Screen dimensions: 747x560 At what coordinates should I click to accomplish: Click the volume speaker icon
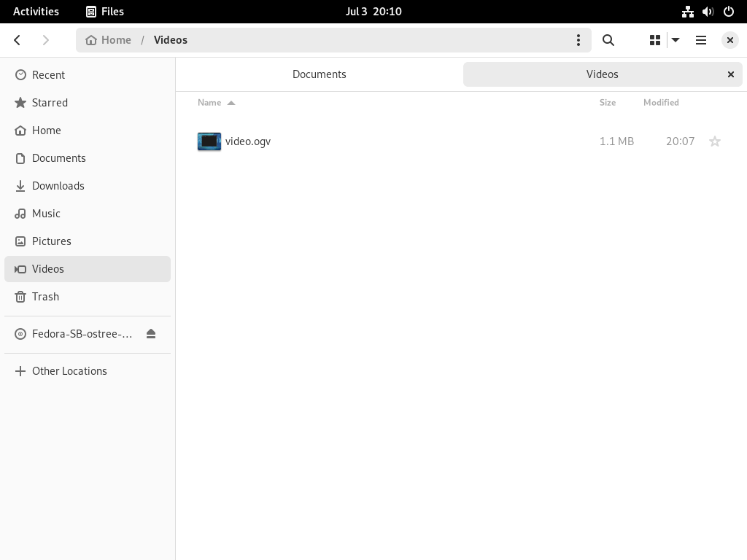[x=708, y=12]
